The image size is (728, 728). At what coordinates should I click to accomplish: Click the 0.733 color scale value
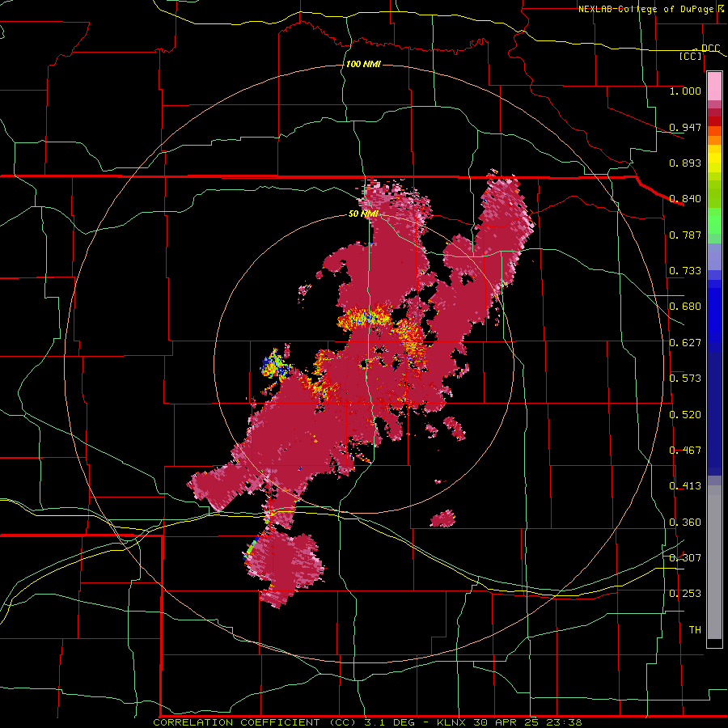pos(685,271)
